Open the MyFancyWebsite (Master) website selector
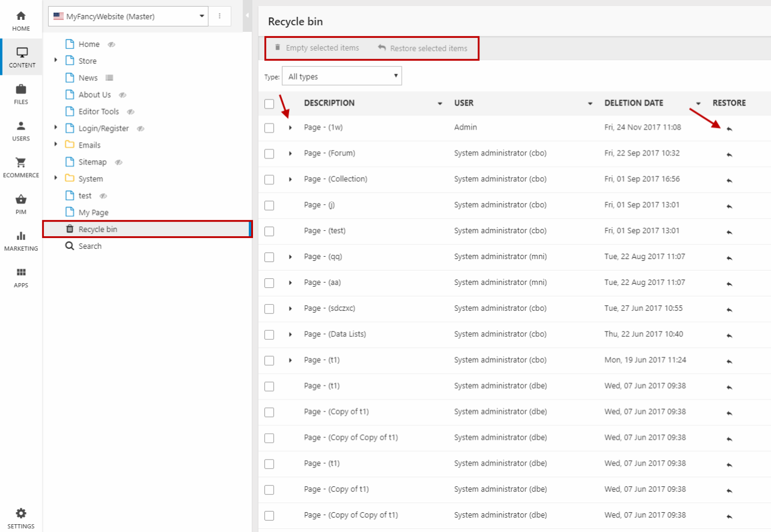Image resolution: width=771 pixels, height=532 pixels. (x=128, y=17)
